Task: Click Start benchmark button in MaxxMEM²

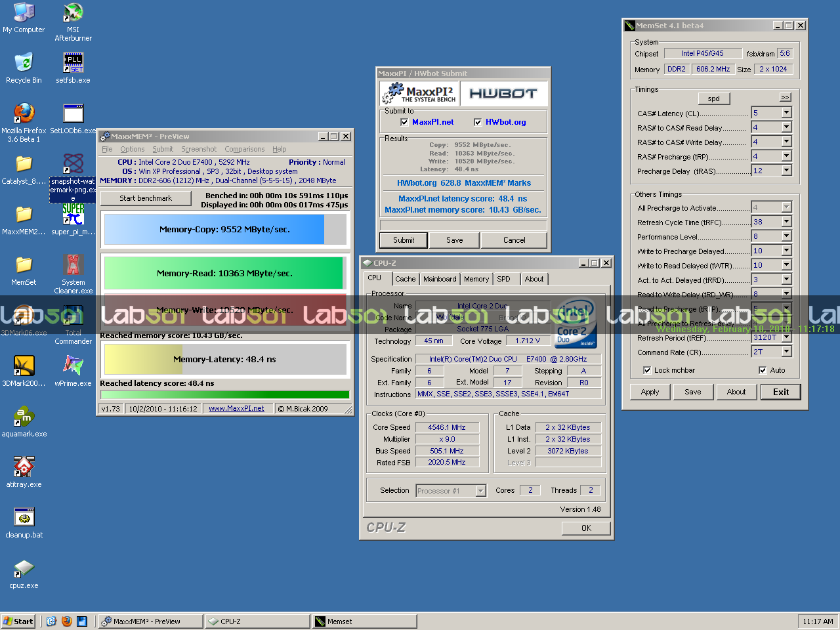Action: [x=146, y=198]
